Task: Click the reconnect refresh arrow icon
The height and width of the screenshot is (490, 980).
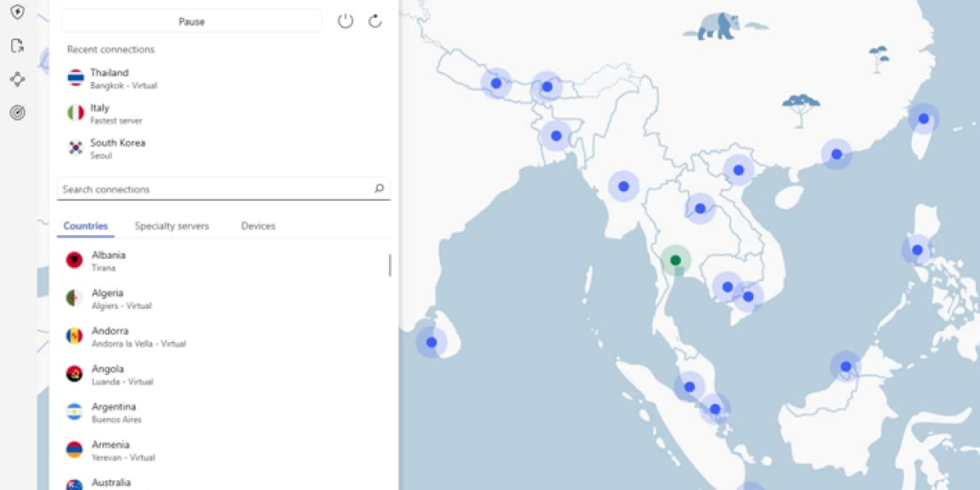Action: click(375, 21)
